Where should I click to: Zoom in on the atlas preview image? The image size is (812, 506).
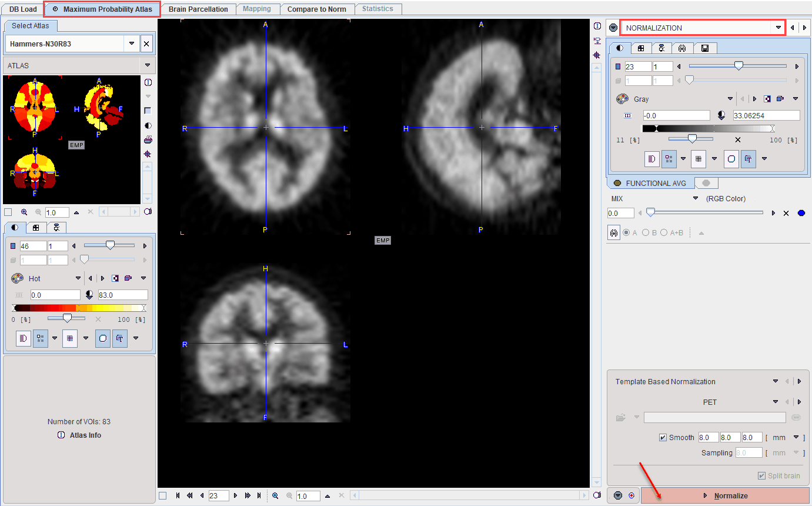[x=24, y=212]
